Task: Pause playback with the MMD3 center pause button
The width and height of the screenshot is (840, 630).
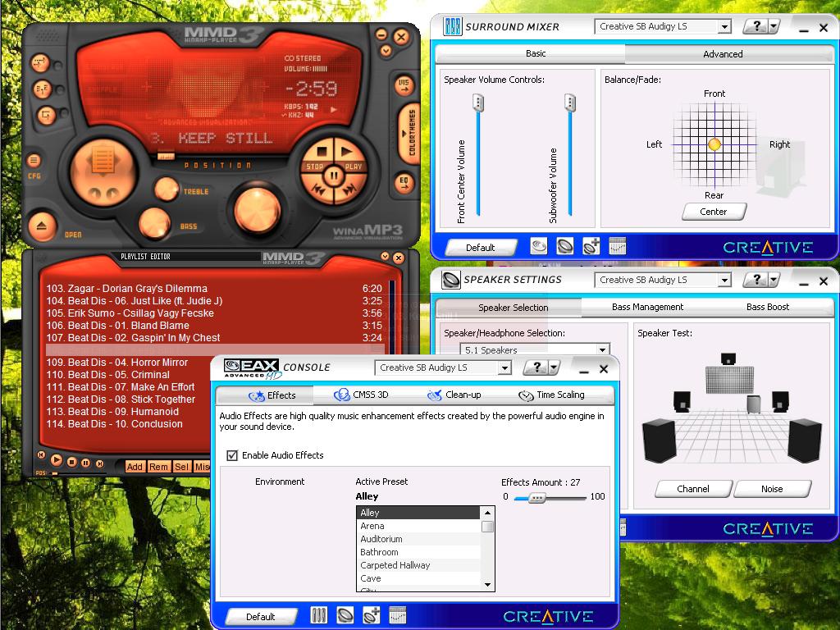Action: click(334, 176)
